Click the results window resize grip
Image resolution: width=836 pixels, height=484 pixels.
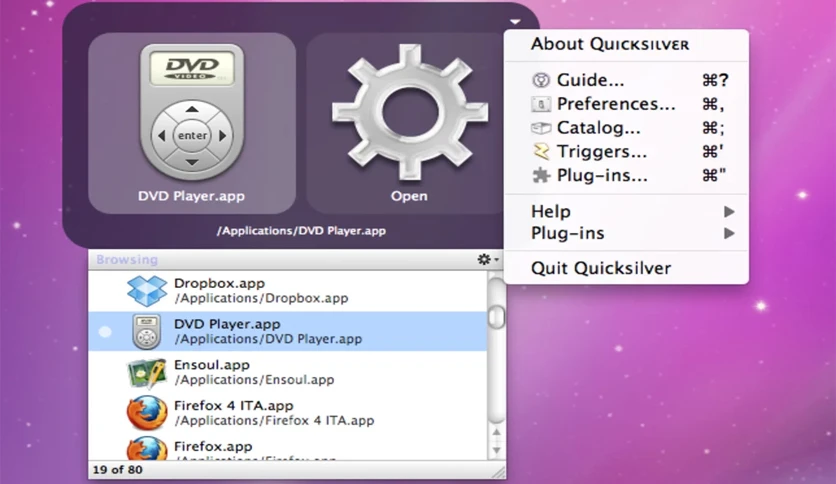click(499, 472)
